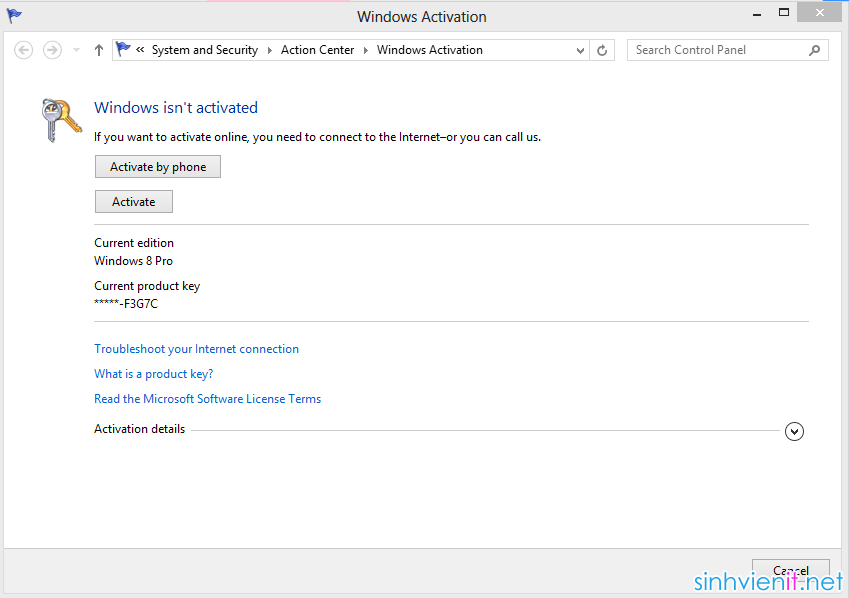This screenshot has width=849, height=598.
Task: Click the Activate by phone button
Action: click(x=158, y=167)
